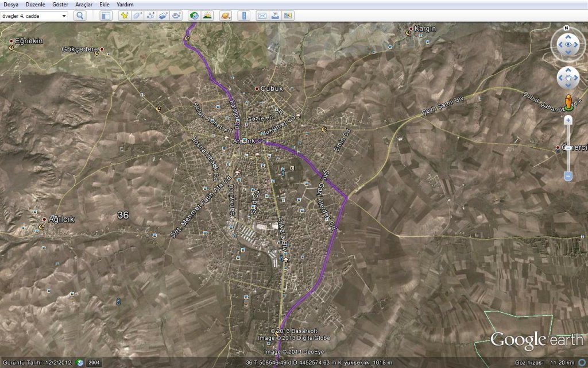Click the Çubuk town placemark label
This screenshot has width=588, height=368.
(x=272, y=89)
